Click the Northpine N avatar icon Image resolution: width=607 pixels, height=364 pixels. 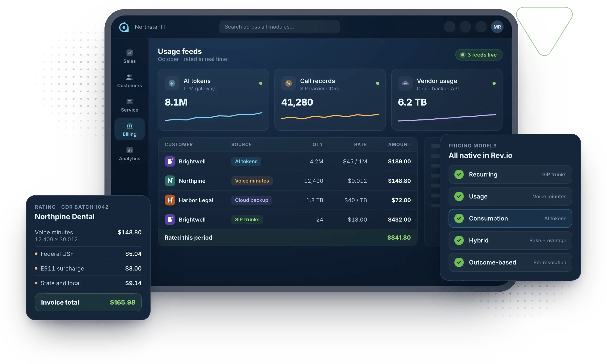click(x=170, y=181)
